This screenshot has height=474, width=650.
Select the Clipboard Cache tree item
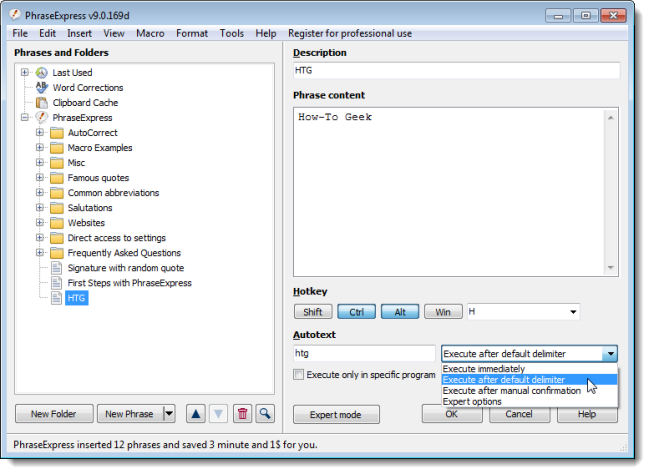[85, 103]
